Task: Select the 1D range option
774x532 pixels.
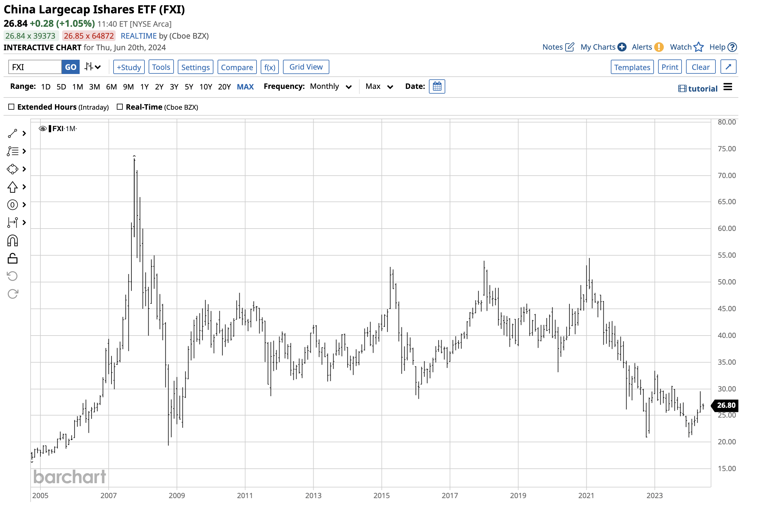Action: pyautogui.click(x=46, y=87)
